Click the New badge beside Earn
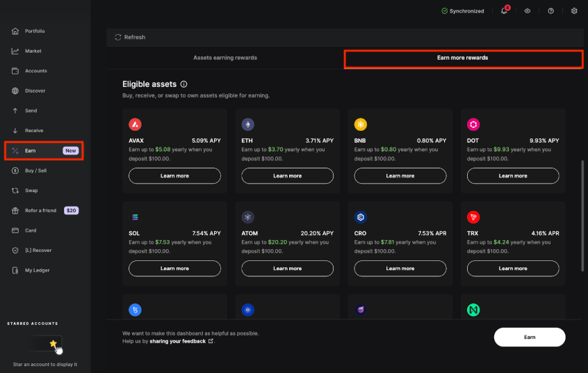 click(x=70, y=150)
